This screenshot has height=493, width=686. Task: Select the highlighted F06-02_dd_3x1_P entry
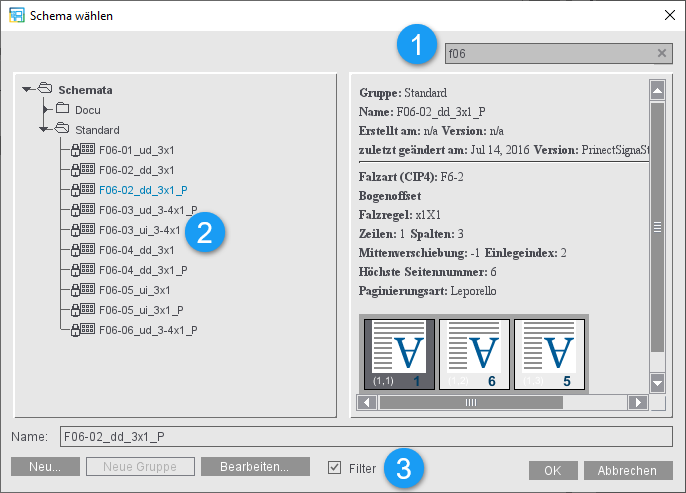[x=143, y=190]
